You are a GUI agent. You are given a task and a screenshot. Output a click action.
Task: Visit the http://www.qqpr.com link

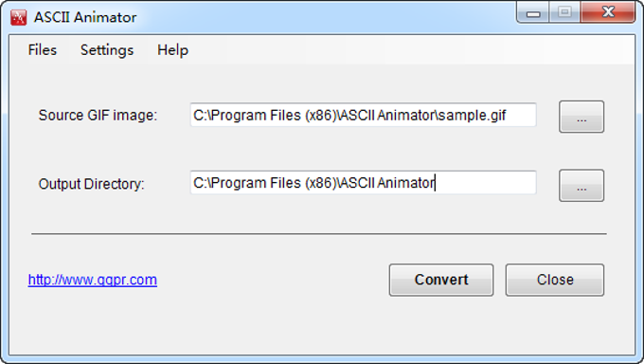click(93, 280)
